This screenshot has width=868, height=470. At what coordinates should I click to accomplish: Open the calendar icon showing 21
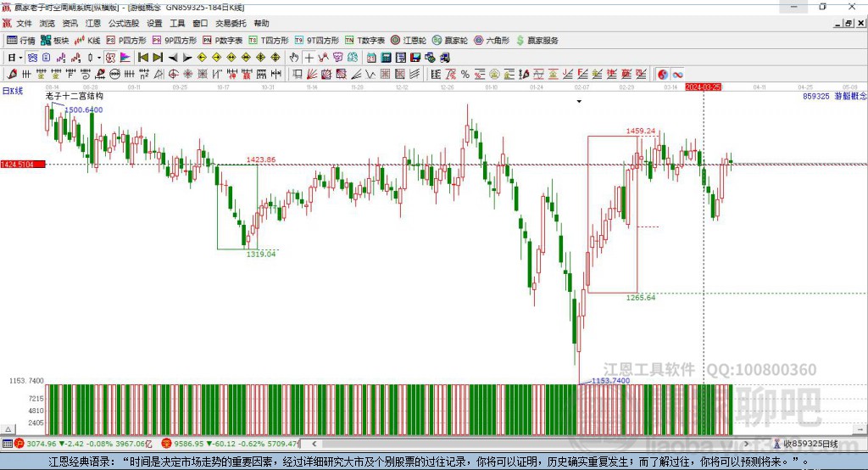point(371,58)
